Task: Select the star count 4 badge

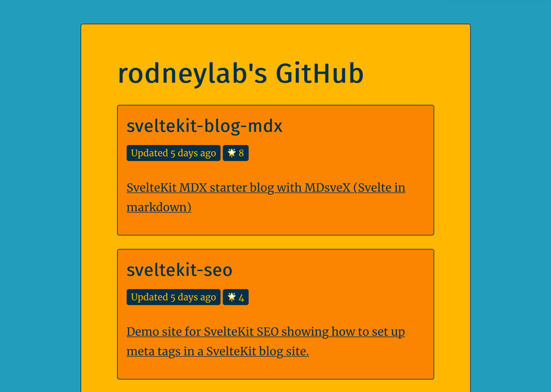Action: tap(235, 297)
